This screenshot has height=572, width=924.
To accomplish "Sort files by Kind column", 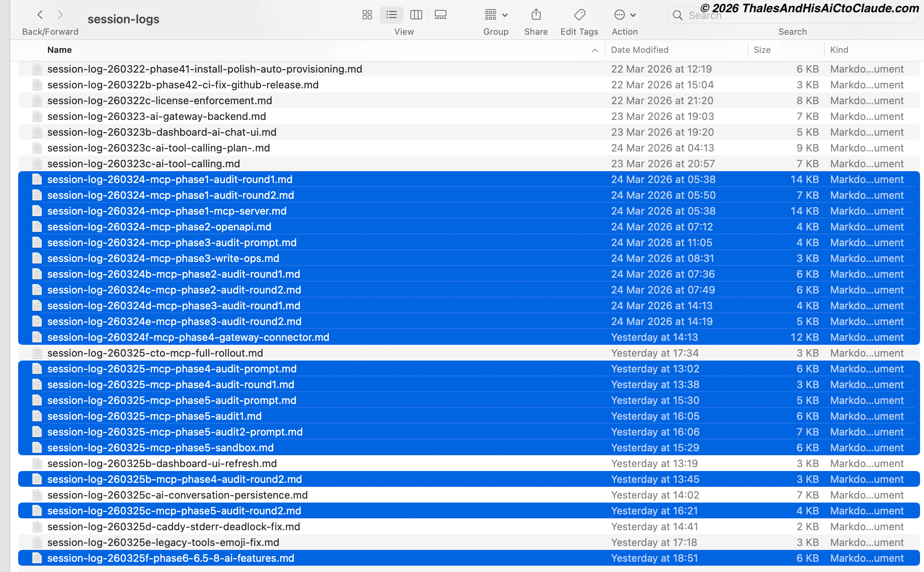I will (839, 50).
